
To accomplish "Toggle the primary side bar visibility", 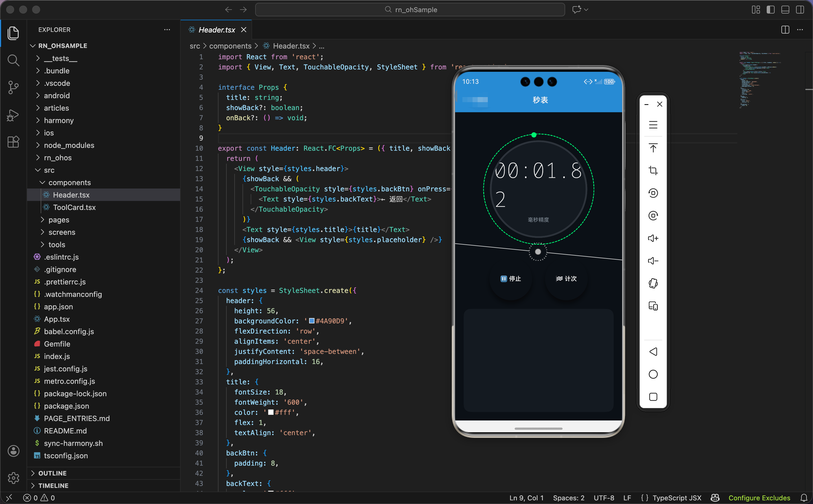I will tap(770, 10).
